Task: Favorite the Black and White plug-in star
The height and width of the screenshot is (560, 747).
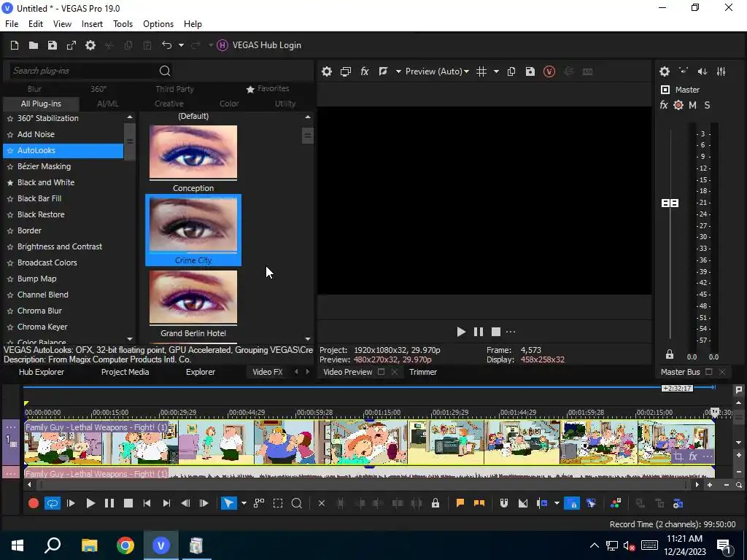Action: 10,182
